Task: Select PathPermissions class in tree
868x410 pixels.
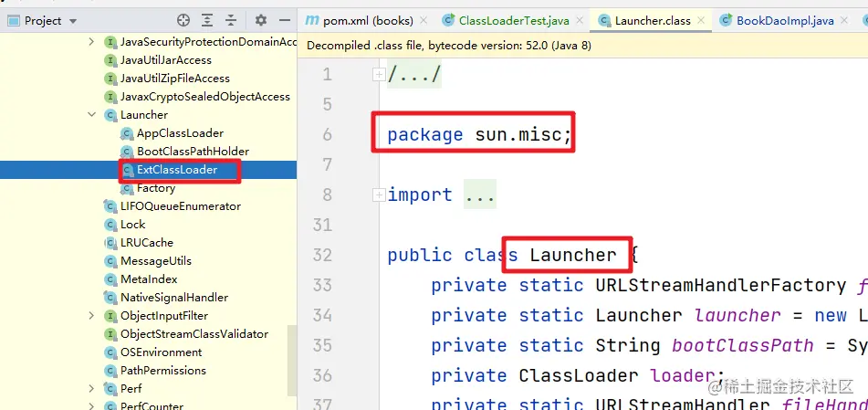Action: (163, 371)
